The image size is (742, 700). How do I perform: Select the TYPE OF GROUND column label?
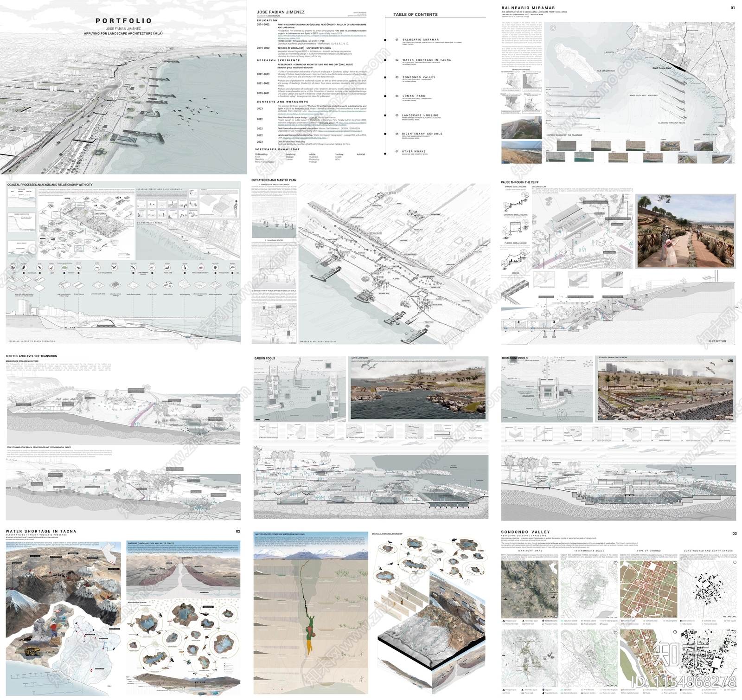point(649,551)
